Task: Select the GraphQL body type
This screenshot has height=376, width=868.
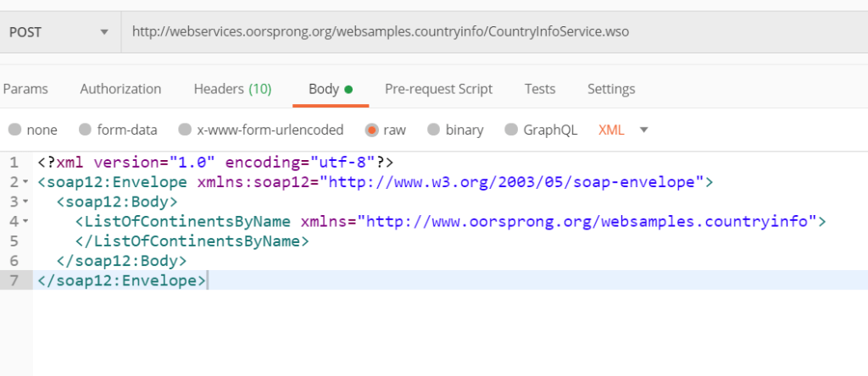Action: (x=511, y=130)
